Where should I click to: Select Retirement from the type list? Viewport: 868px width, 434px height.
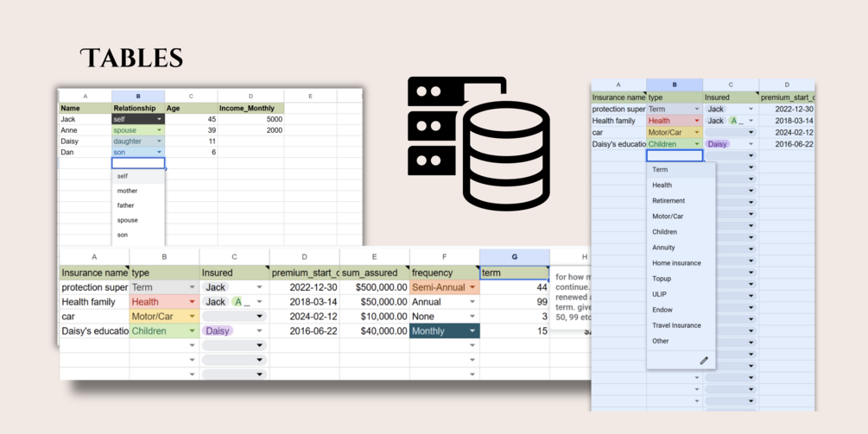pos(681,201)
